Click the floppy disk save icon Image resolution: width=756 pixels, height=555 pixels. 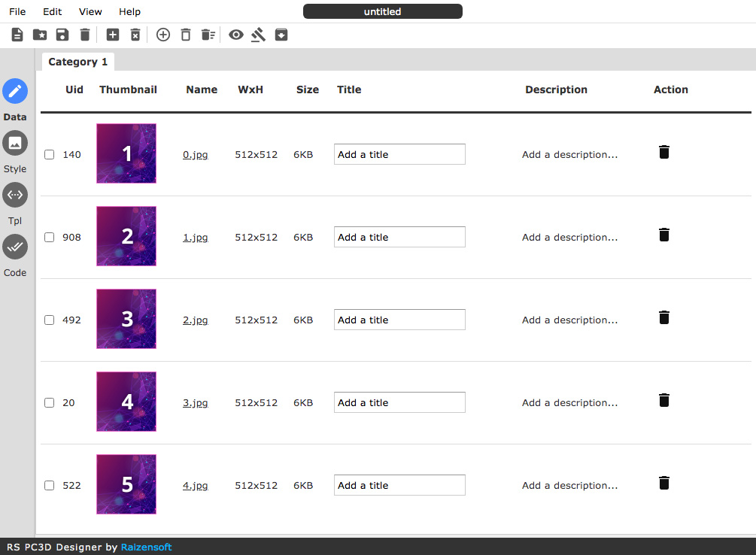pos(62,35)
